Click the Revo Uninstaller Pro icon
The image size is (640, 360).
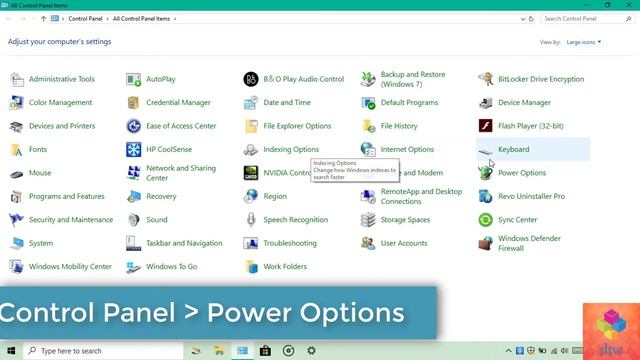click(x=486, y=196)
